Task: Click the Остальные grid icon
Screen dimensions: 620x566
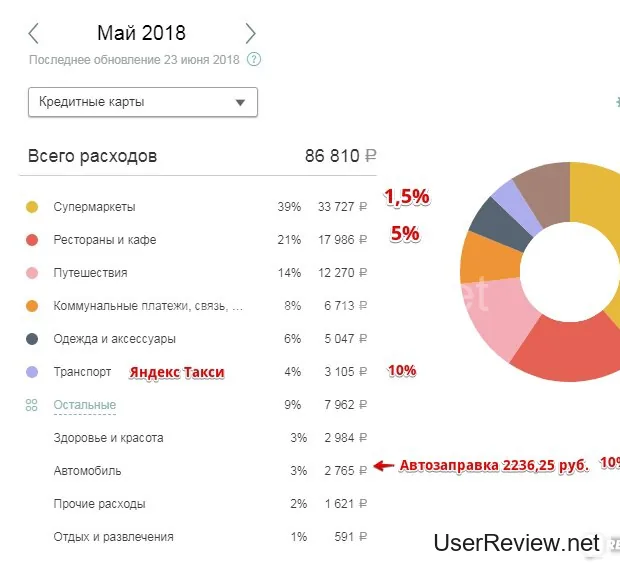Action: click(32, 405)
